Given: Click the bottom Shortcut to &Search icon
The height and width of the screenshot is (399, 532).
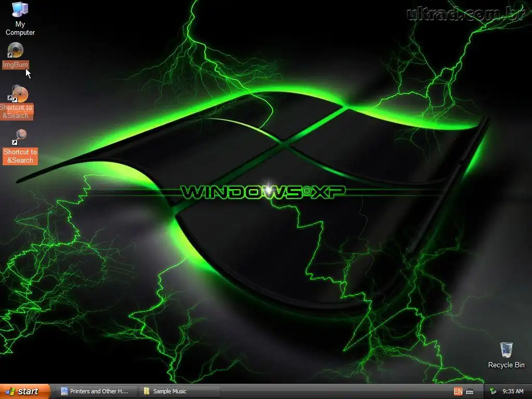Looking at the screenshot, I should 20,137.
